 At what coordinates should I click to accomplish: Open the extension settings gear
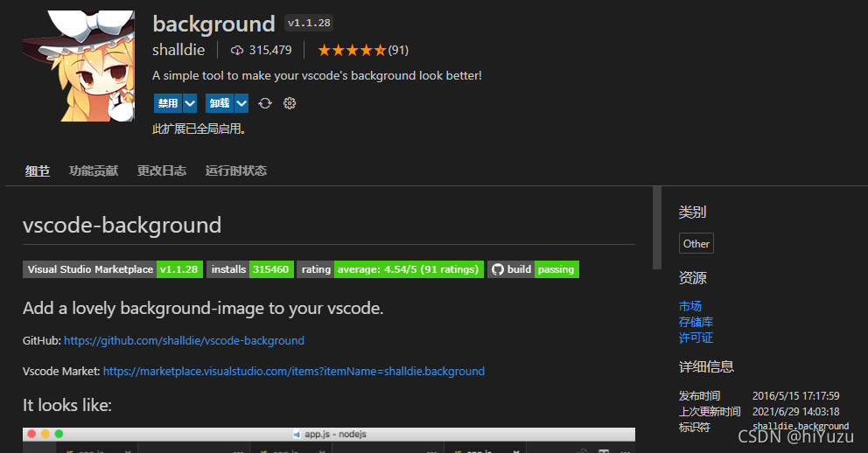pyautogui.click(x=290, y=103)
